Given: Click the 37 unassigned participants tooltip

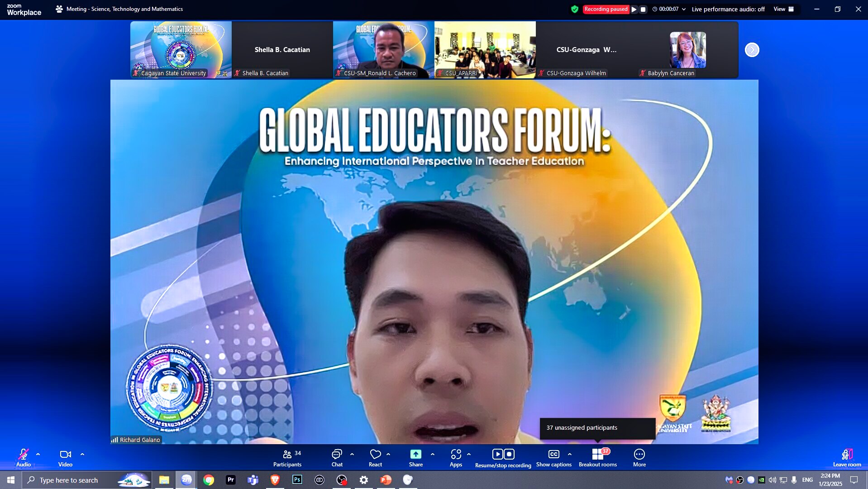Looking at the screenshot, I should pos(597,428).
